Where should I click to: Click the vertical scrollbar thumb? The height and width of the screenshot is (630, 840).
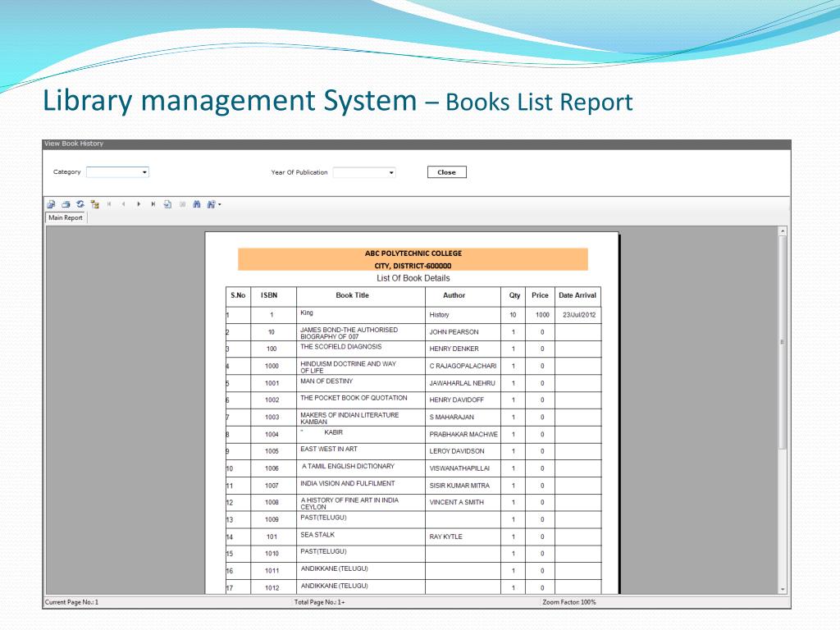(x=783, y=342)
